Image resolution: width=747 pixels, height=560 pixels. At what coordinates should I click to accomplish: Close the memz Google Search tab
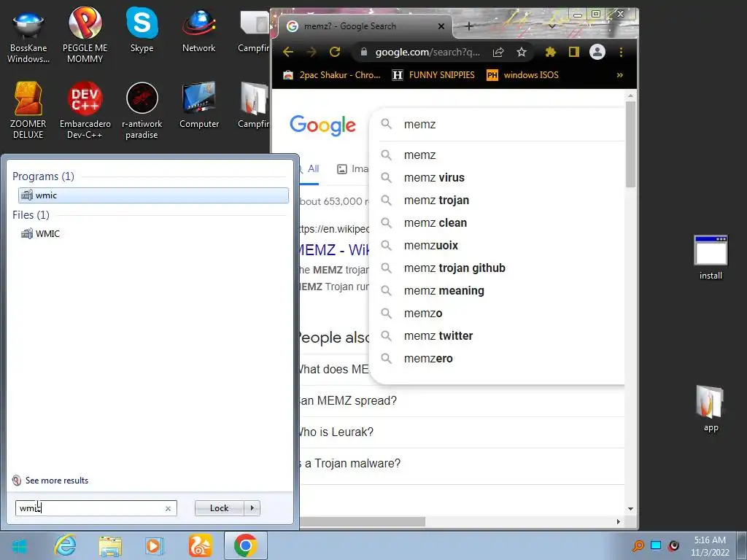(441, 26)
